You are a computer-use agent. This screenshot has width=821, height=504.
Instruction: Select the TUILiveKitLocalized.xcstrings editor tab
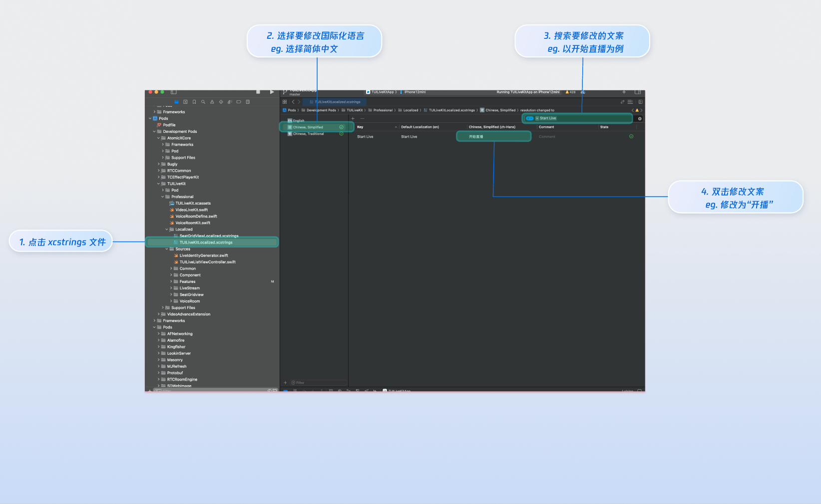[x=335, y=102]
